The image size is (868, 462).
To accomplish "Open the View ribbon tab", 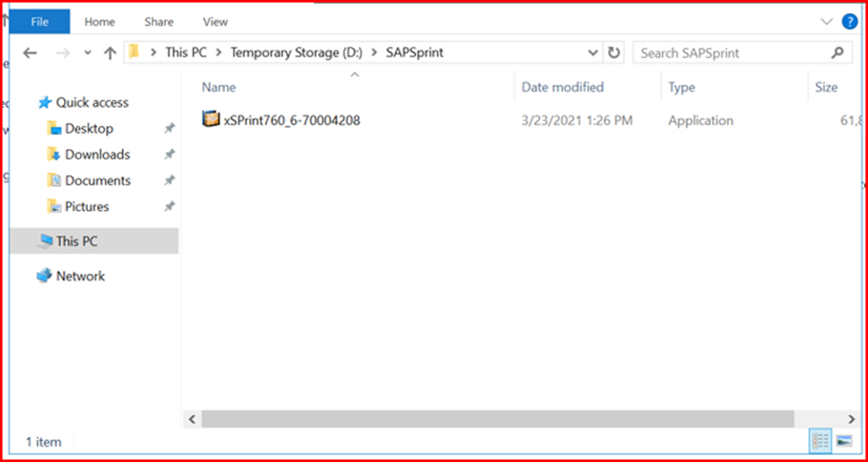I will click(x=216, y=22).
